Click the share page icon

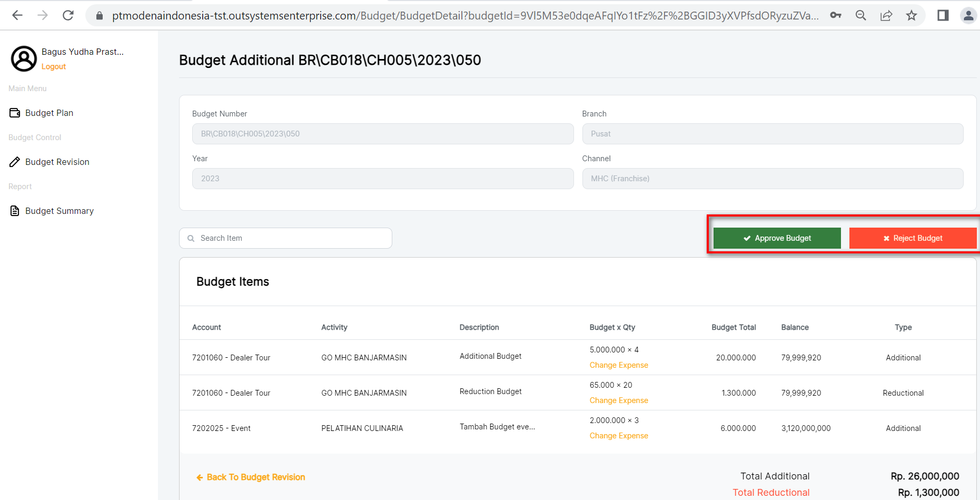coord(886,15)
